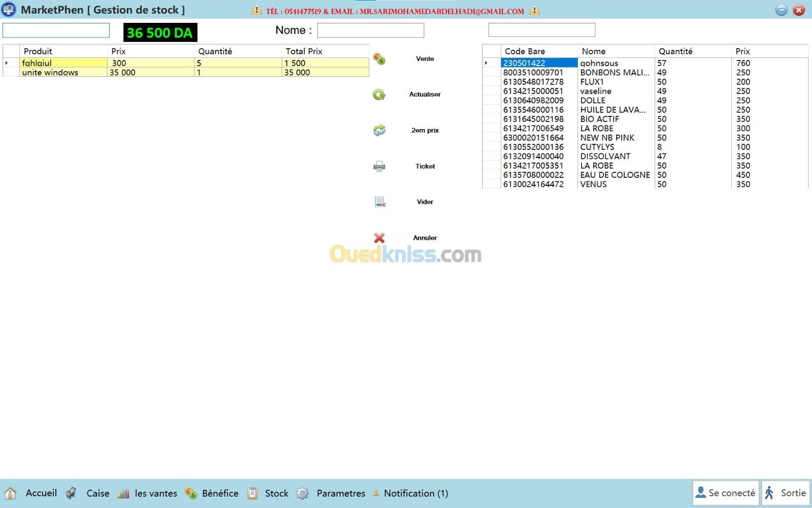Select the DISSOLVANT row

click(x=645, y=156)
